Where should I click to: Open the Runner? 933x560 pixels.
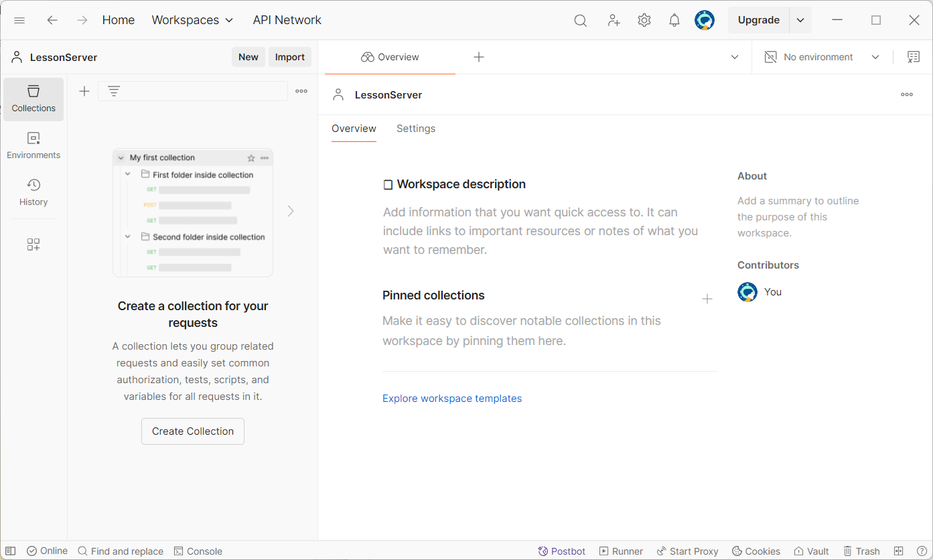tap(621, 551)
